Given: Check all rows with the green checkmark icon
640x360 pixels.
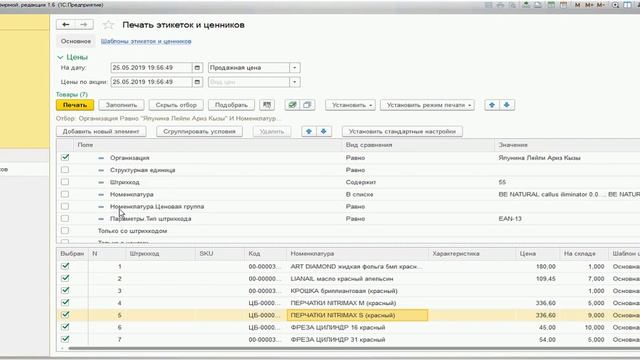Looking at the screenshot, I should coord(292,105).
